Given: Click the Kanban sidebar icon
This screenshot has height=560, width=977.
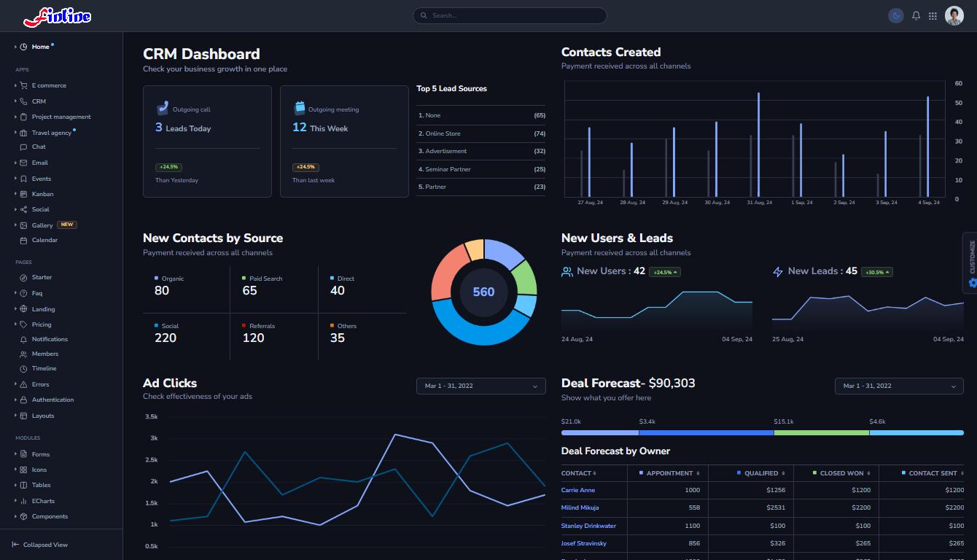Looking at the screenshot, I should (24, 194).
